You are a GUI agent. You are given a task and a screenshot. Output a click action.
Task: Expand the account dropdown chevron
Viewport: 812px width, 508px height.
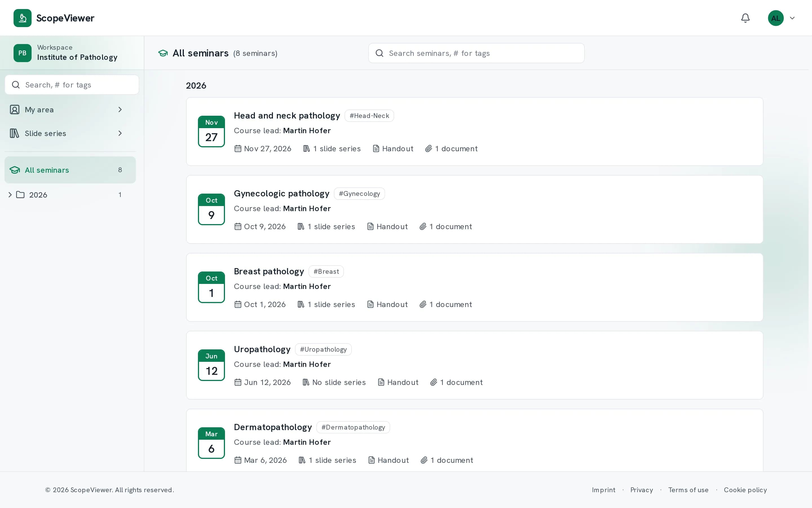point(792,18)
